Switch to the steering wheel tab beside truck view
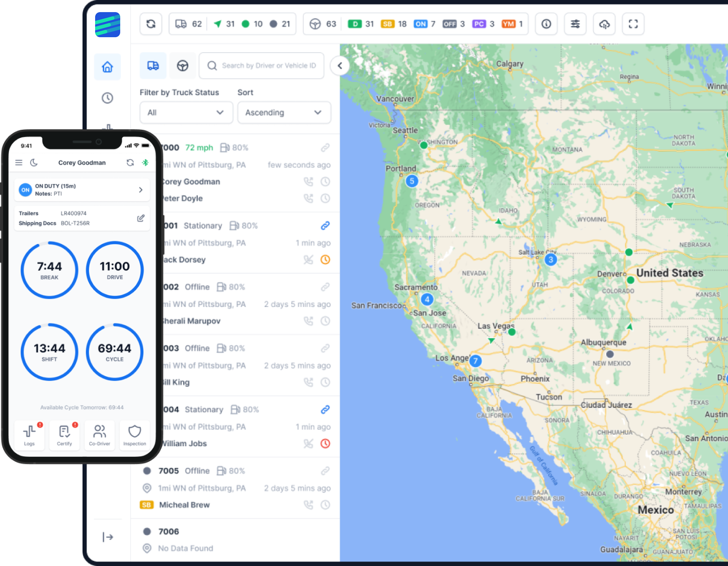Viewport: 728px width, 566px height. tap(183, 65)
